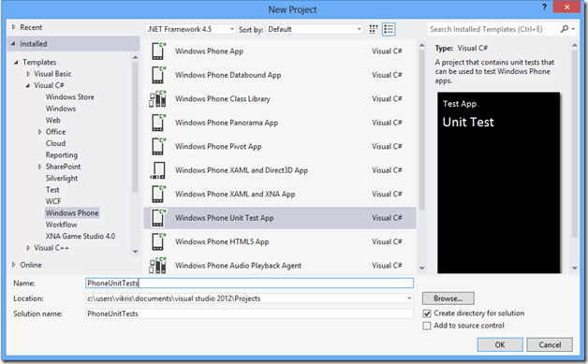
Task: Select the Windows Phone category
Action: tap(72, 213)
